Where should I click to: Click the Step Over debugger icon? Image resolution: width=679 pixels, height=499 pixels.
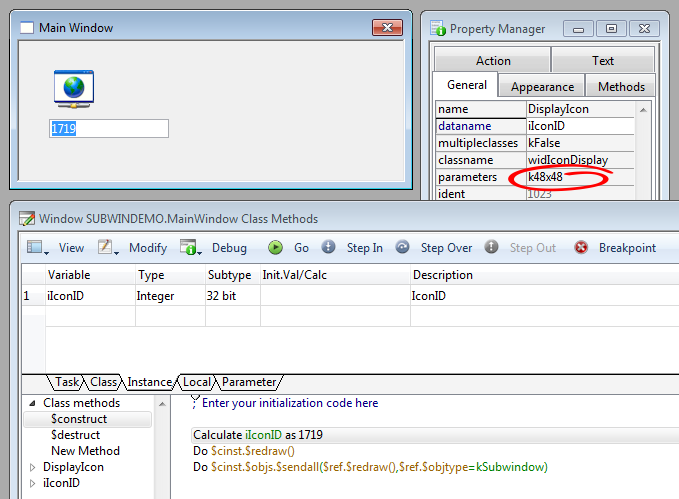tap(402, 247)
